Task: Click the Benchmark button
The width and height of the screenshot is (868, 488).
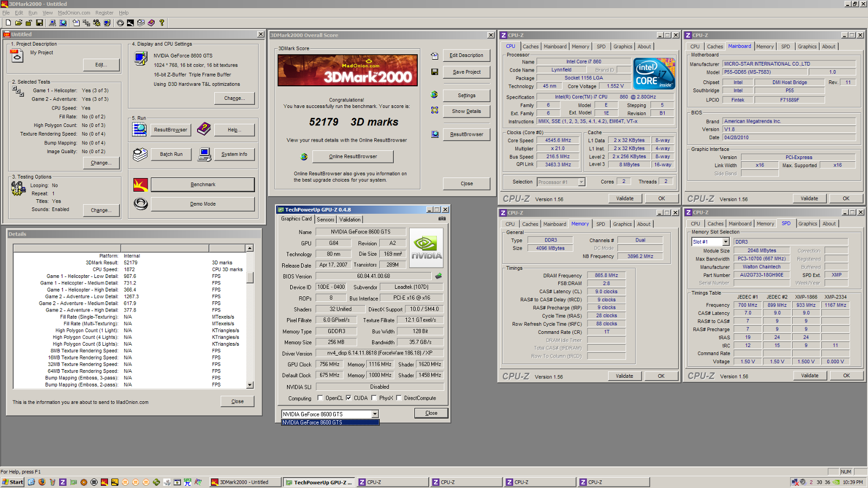Action: 203,185
